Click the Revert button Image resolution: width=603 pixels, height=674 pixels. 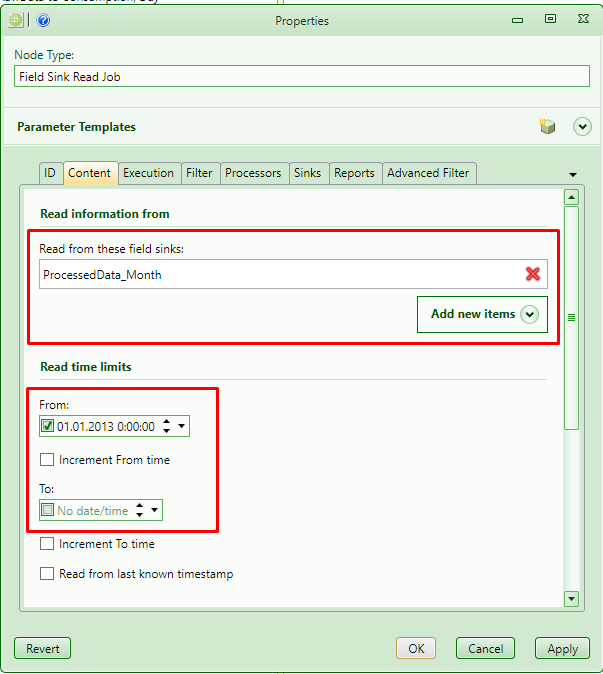point(43,648)
